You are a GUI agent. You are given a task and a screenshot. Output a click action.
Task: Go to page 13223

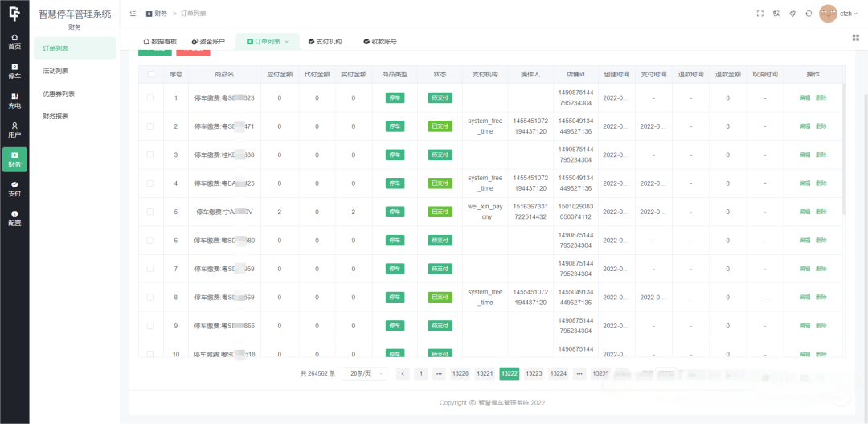point(534,373)
